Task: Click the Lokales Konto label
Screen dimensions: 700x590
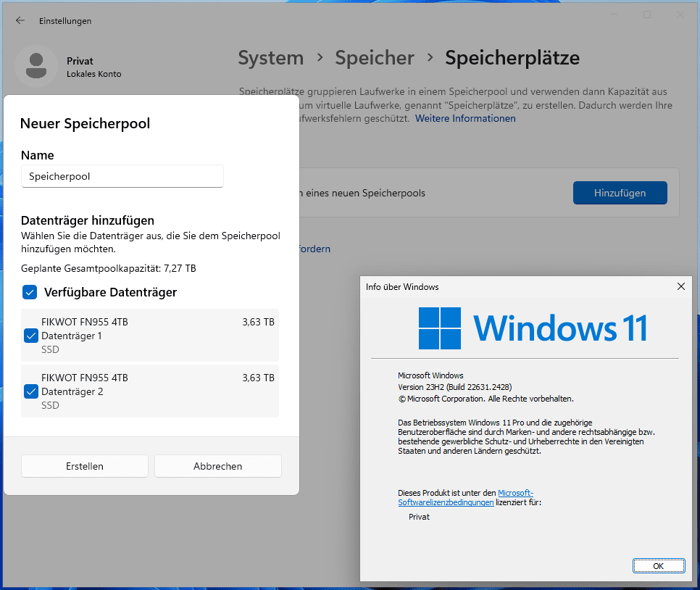Action: [93, 74]
